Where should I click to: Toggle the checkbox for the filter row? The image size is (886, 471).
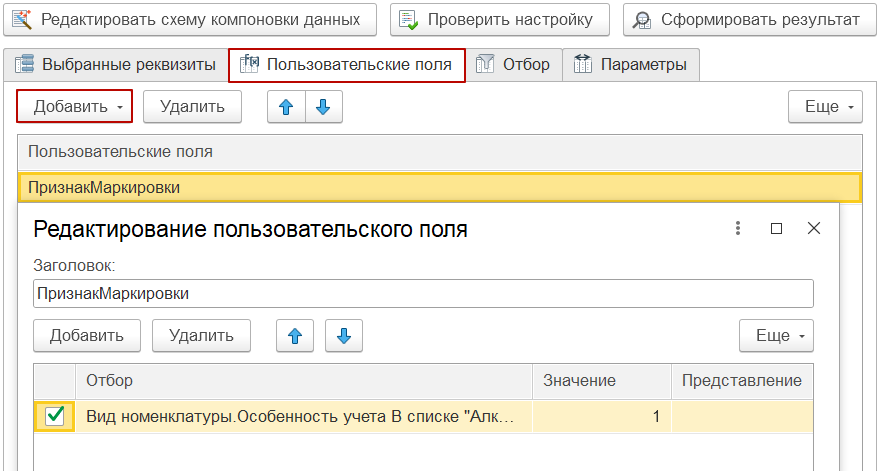pyautogui.click(x=55, y=417)
